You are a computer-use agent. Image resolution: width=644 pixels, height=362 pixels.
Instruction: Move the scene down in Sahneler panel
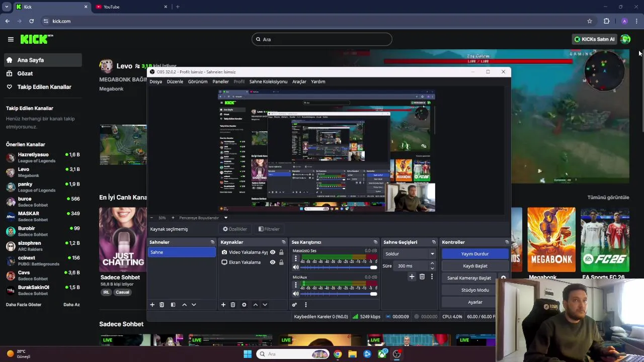click(x=194, y=305)
